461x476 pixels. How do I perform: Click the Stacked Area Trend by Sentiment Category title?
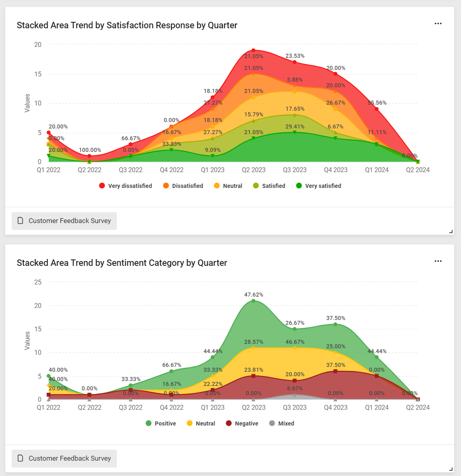(x=122, y=263)
